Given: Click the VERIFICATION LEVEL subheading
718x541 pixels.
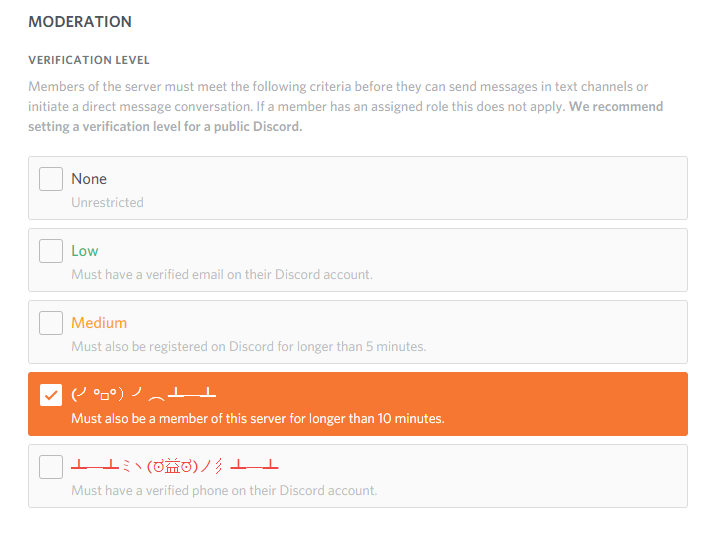Looking at the screenshot, I should click(89, 60).
